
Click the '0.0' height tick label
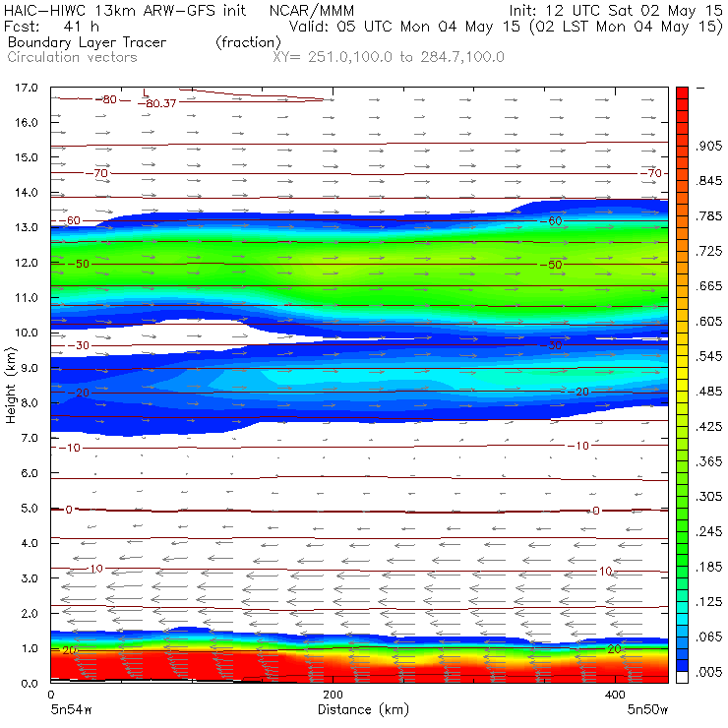tap(30, 683)
